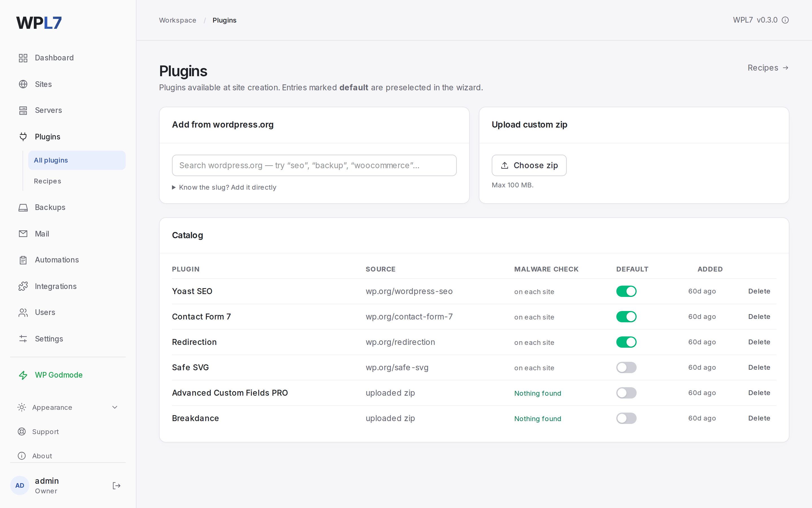This screenshot has width=812, height=508.
Task: Click the Appearance sun icon
Action: click(x=22, y=407)
